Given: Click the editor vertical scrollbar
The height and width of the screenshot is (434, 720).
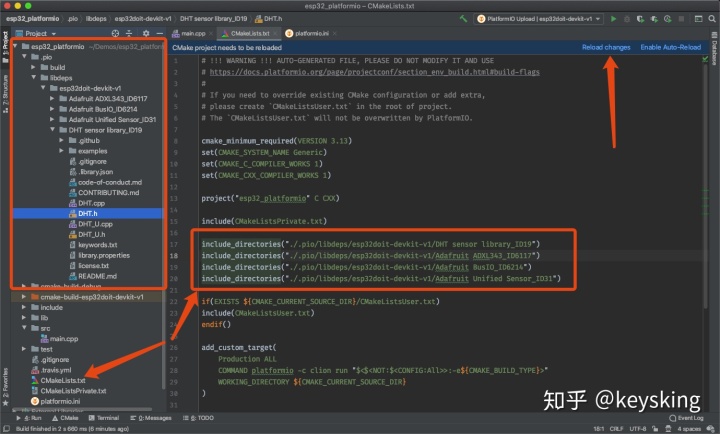Looking at the screenshot, I should [705, 184].
